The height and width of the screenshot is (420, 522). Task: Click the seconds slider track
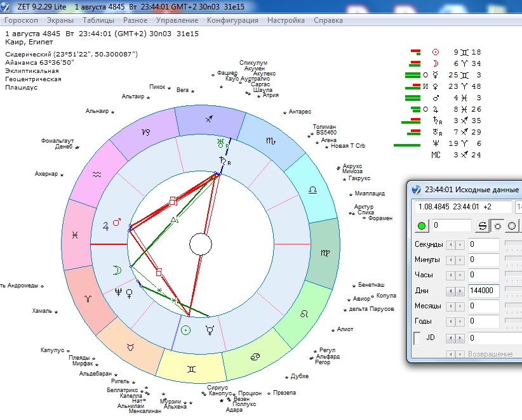[x=513, y=244]
